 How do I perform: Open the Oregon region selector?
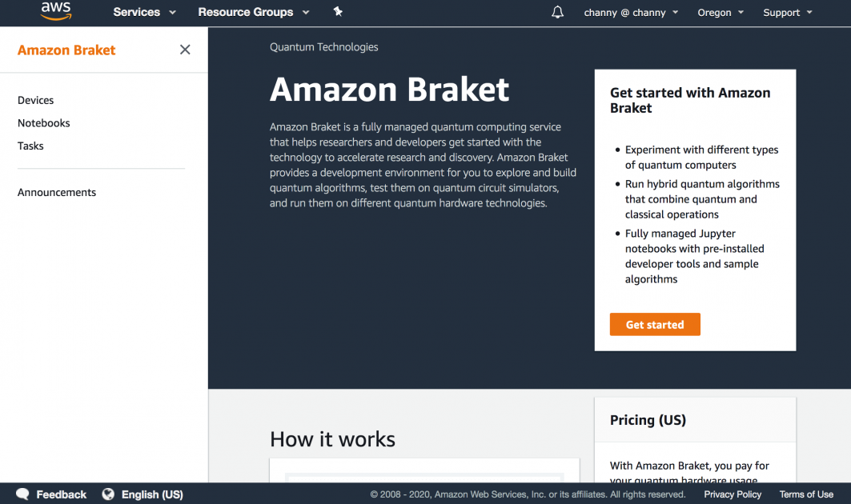pos(720,12)
